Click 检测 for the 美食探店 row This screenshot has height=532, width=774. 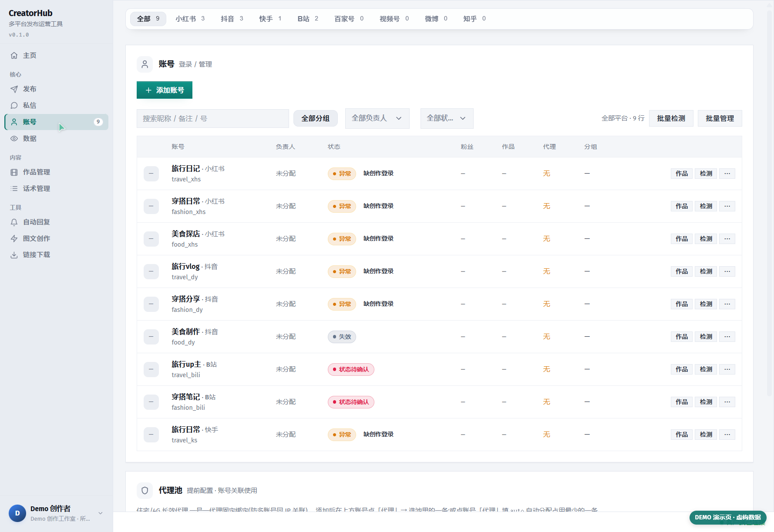706,239
